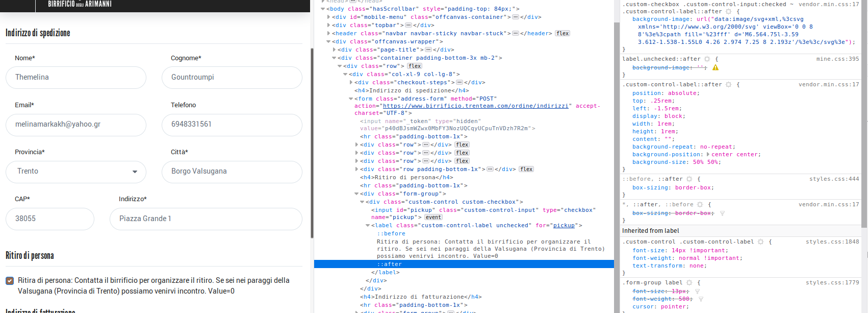Screen dimensions: 868x313
Task: Select the highlighted ::after pseudo-element node
Action: click(x=464, y=264)
